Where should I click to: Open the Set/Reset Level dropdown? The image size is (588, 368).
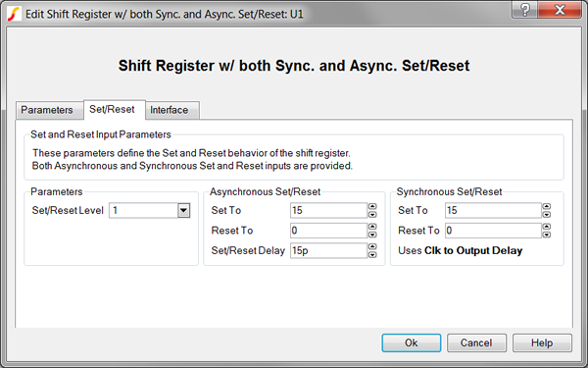pyautogui.click(x=184, y=210)
